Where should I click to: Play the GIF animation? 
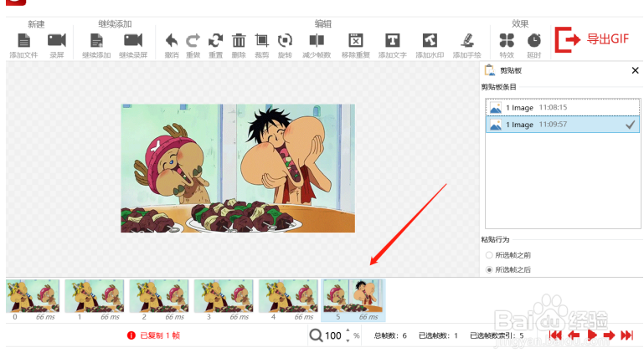[x=592, y=335]
